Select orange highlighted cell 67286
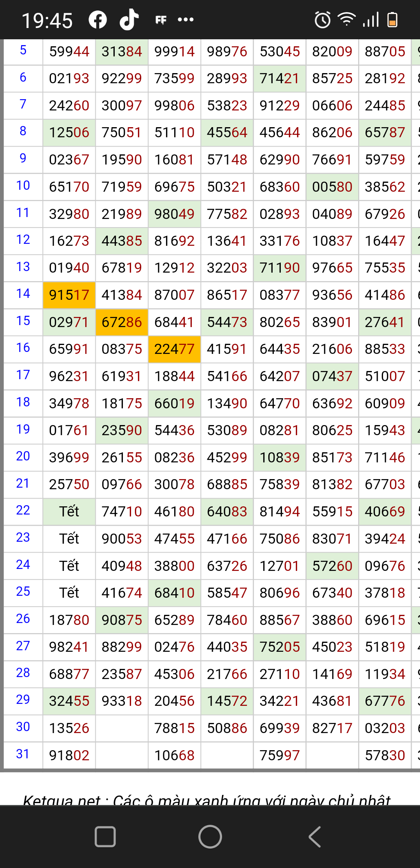The image size is (420, 868). (x=122, y=322)
